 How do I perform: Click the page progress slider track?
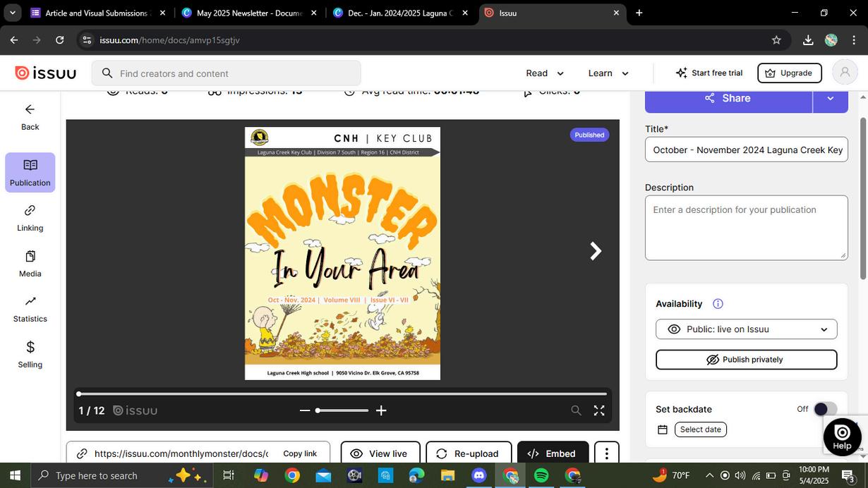click(342, 394)
